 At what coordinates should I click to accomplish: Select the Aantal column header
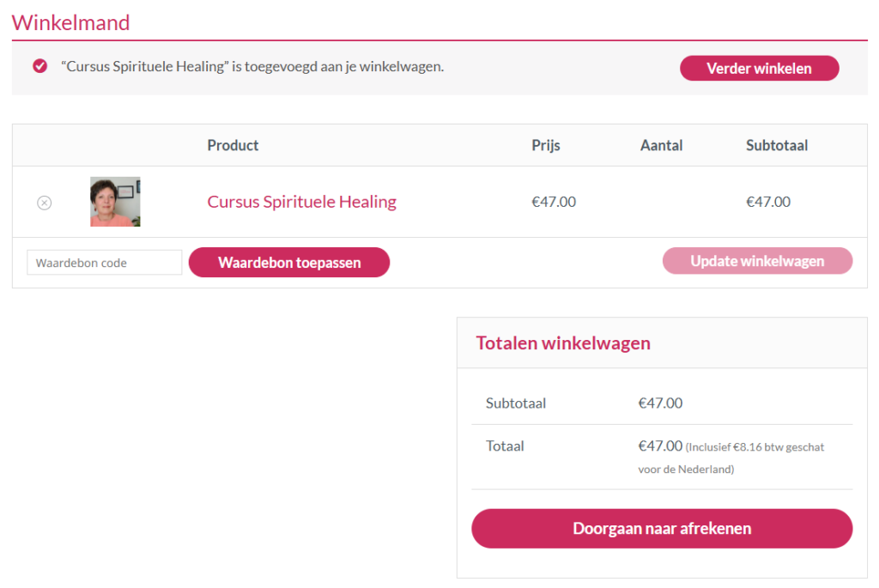[662, 145]
